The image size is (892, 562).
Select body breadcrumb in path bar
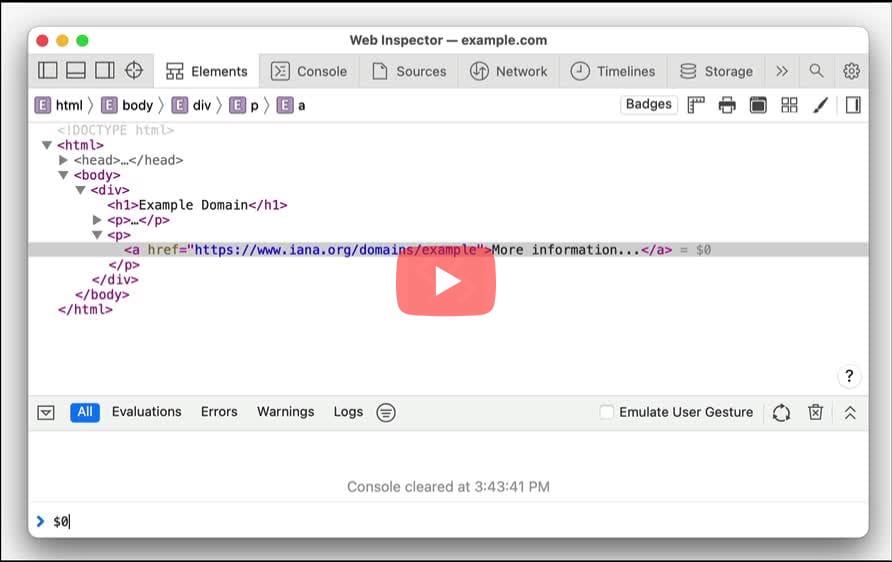coord(127,105)
